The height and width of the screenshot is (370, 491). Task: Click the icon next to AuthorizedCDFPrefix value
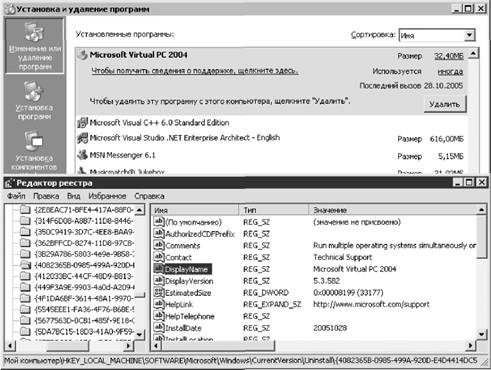pos(159,234)
